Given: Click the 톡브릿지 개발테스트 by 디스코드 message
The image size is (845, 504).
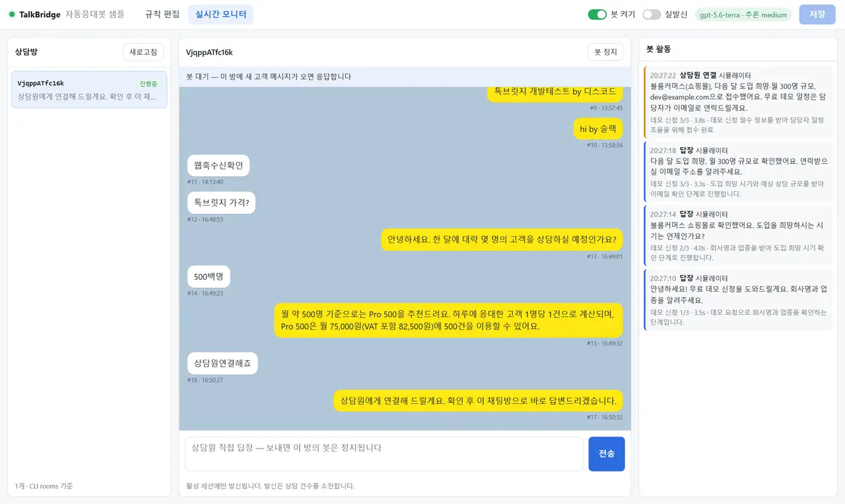Looking at the screenshot, I should coord(555,92).
